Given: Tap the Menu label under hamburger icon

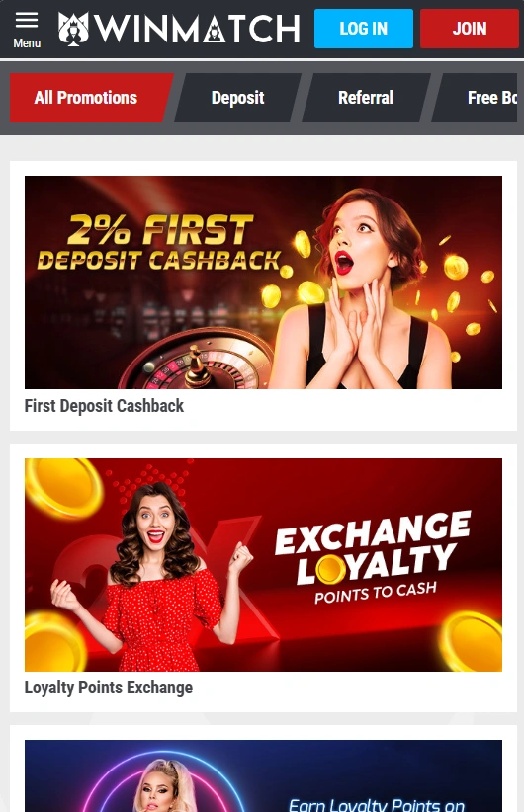Looking at the screenshot, I should [27, 43].
